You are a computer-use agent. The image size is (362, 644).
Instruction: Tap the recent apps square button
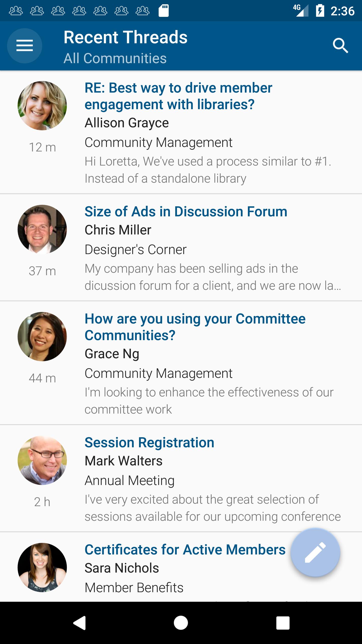[283, 623]
